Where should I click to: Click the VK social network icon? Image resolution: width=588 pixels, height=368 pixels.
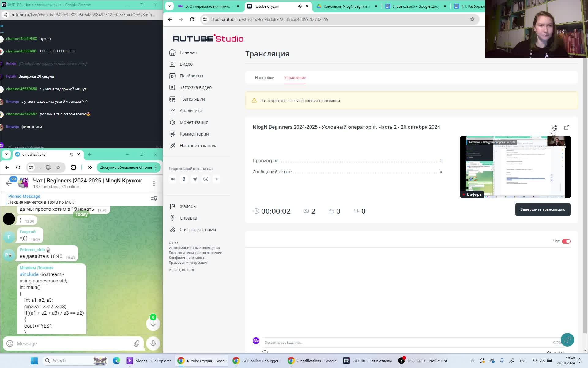click(x=173, y=179)
